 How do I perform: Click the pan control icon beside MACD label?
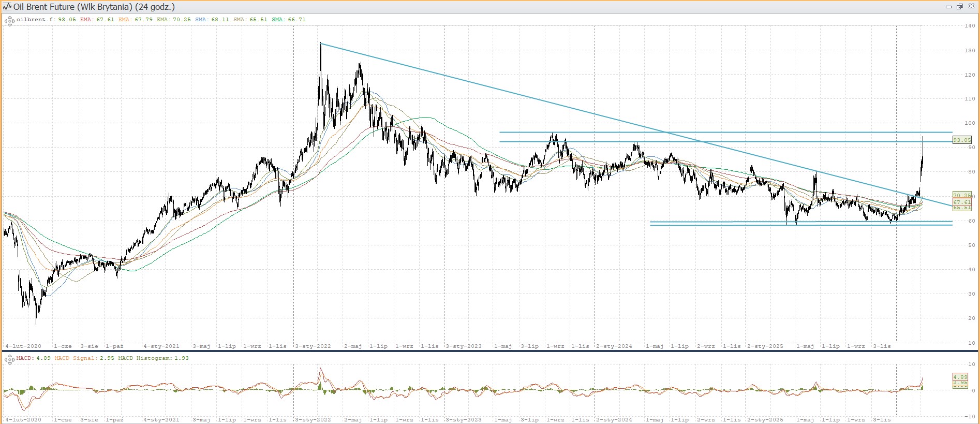[9, 359]
